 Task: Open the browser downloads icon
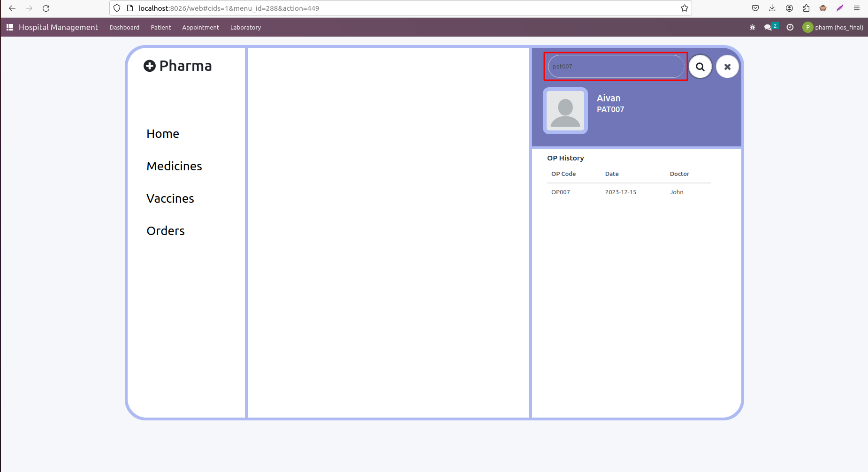[x=772, y=8]
